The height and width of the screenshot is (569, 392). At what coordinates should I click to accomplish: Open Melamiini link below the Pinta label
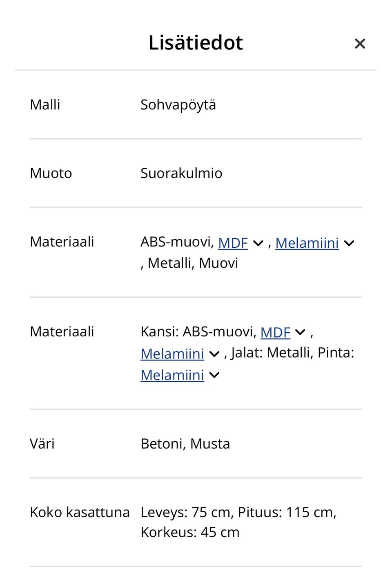(172, 375)
